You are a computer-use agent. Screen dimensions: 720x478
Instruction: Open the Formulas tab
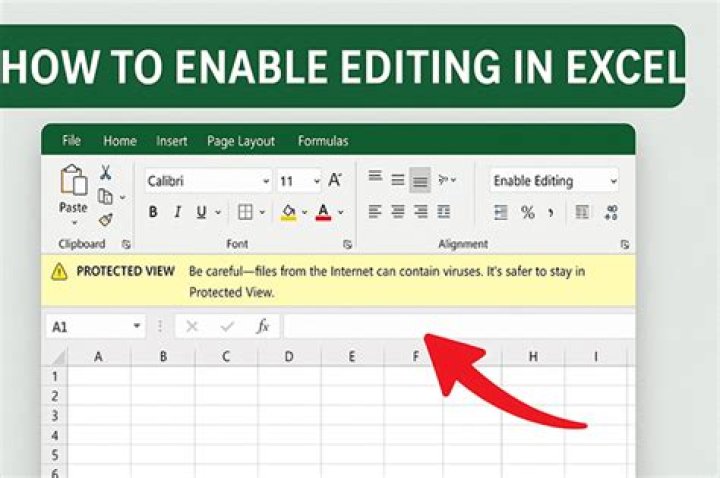coord(323,141)
